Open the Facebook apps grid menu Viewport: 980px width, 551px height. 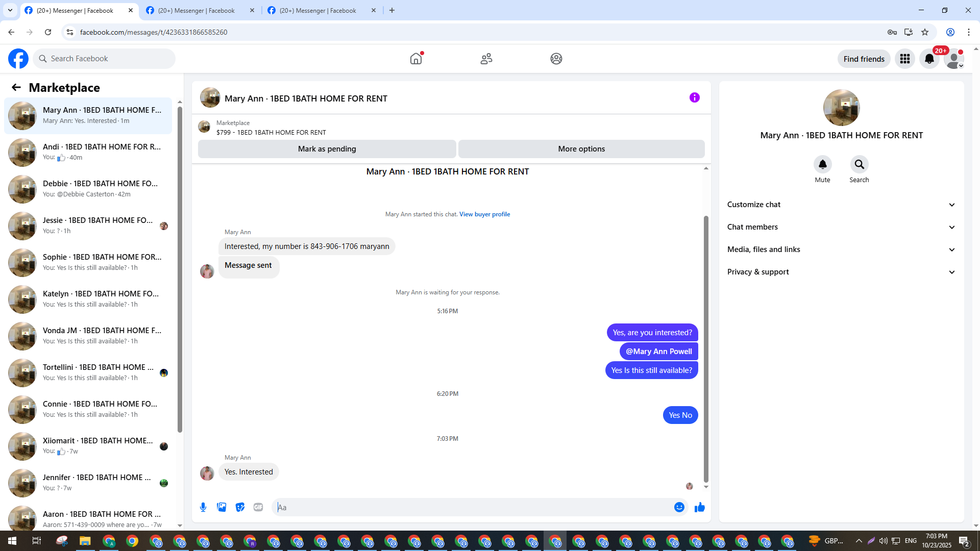905,59
